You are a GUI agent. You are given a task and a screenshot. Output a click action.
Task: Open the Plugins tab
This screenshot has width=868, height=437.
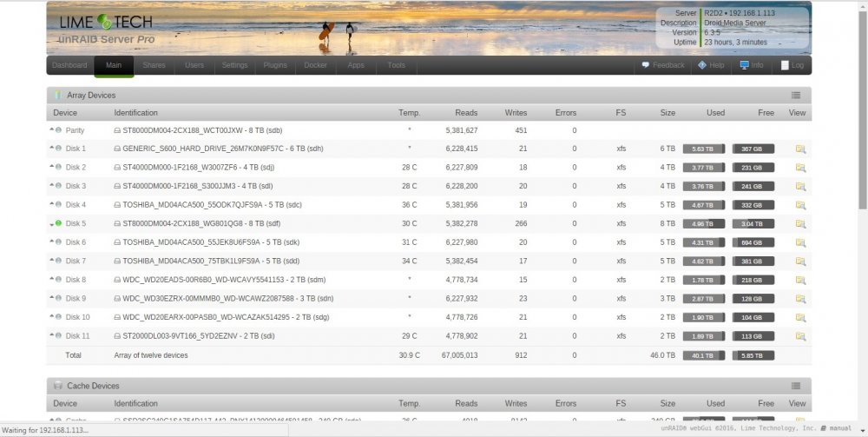(x=275, y=65)
